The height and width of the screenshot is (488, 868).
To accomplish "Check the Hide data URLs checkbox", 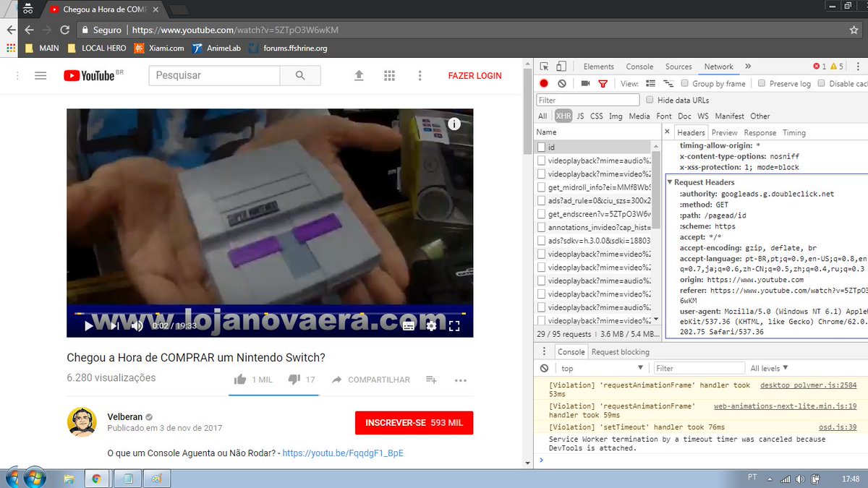I will click(x=650, y=100).
